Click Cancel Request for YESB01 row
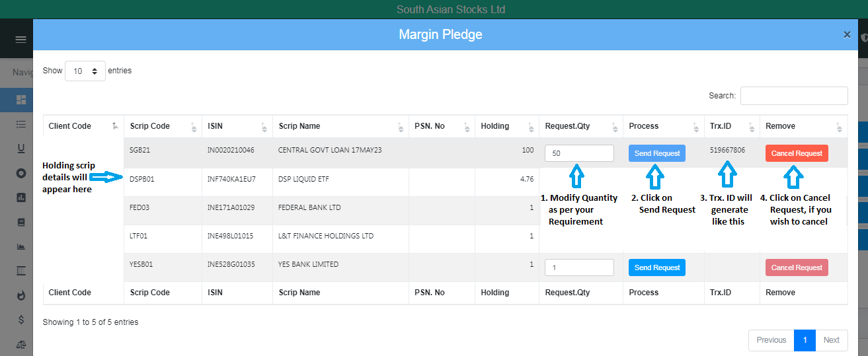The height and width of the screenshot is (356, 868). [x=796, y=267]
